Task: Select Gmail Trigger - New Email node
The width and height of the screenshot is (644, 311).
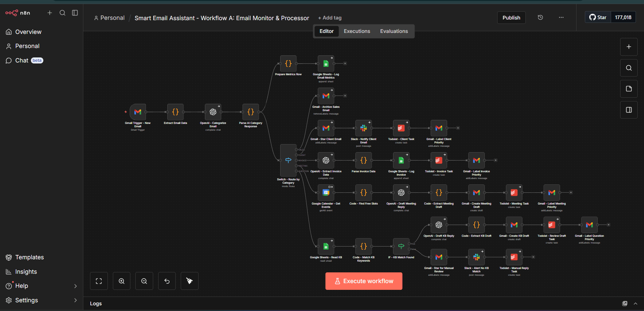Action: pos(138,112)
